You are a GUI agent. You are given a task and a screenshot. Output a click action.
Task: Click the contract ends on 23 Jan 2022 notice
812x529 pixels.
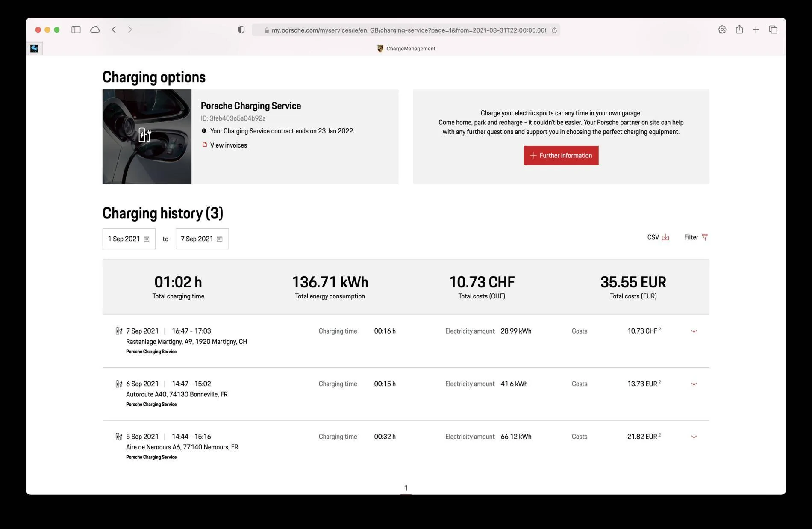pos(282,131)
